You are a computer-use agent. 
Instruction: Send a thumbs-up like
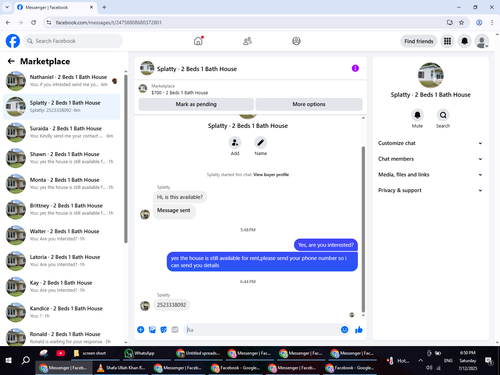coord(359,330)
